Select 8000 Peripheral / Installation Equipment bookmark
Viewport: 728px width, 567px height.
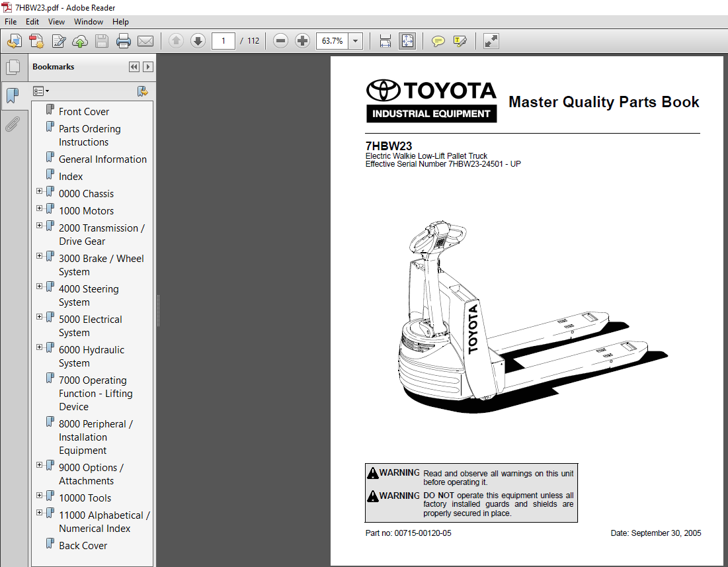[96, 437]
